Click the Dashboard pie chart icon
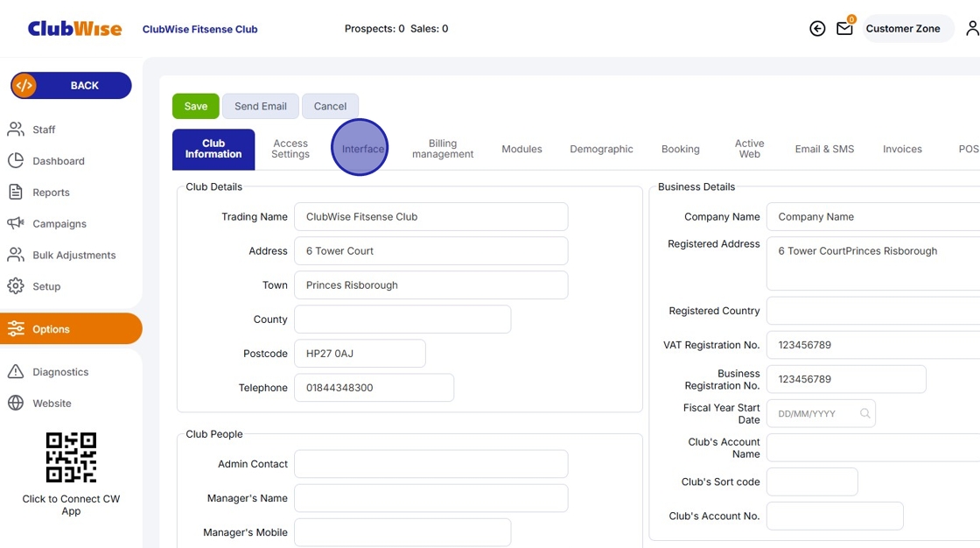 (16, 161)
